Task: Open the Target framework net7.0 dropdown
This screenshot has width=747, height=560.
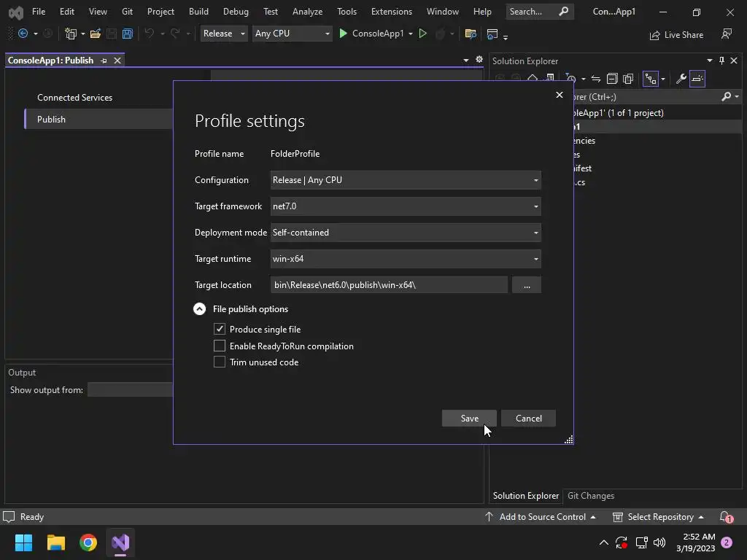Action: [x=406, y=206]
